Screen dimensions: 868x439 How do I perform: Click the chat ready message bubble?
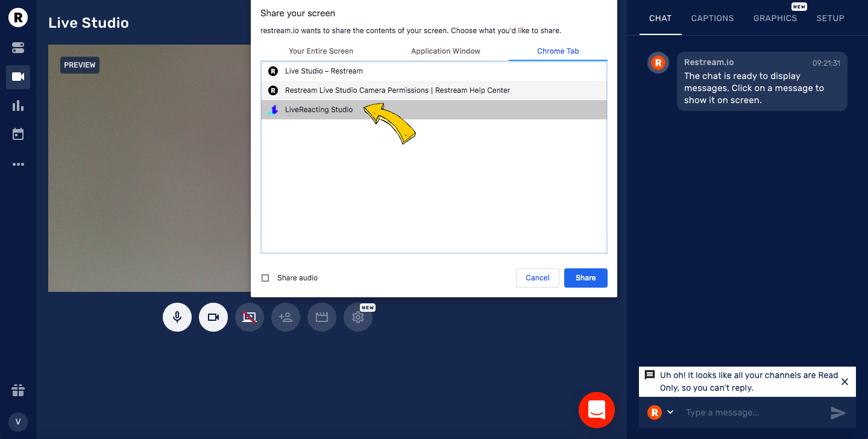(x=762, y=81)
